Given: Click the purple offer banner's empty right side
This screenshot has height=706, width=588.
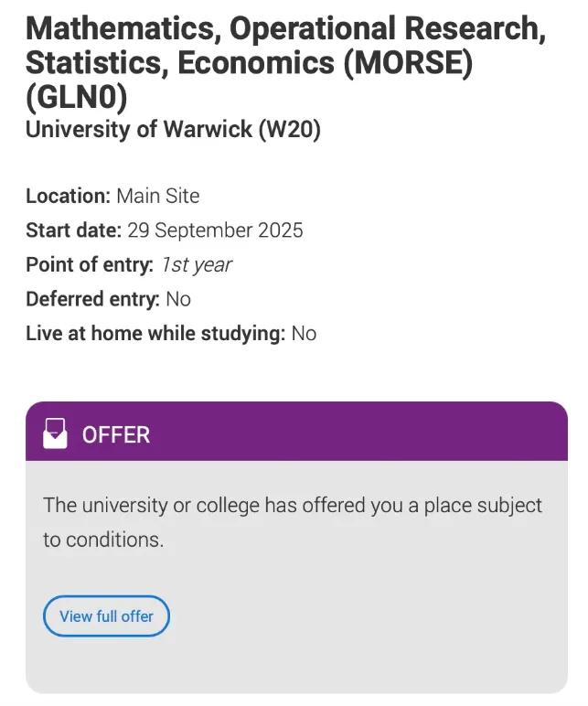Looking at the screenshot, I should pyautogui.click(x=360, y=431).
